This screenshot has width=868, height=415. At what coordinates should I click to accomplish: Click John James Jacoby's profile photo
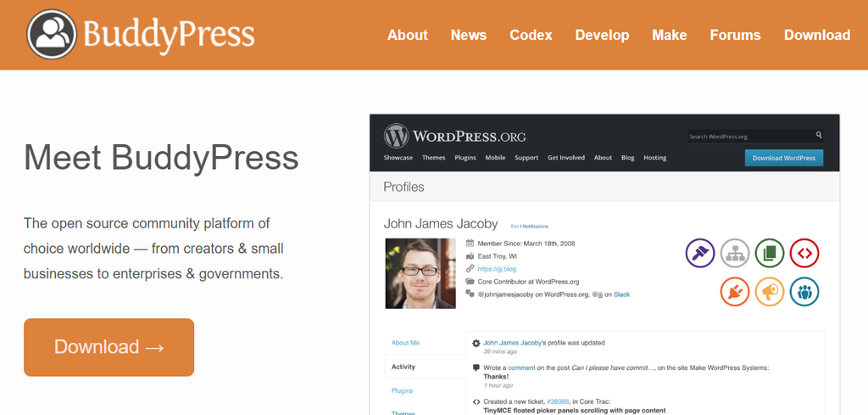click(420, 273)
